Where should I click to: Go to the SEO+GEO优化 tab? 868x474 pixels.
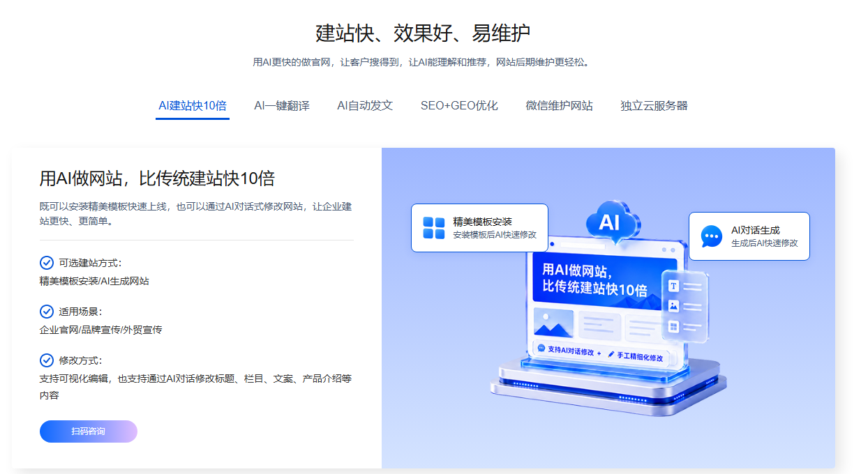[x=459, y=106]
